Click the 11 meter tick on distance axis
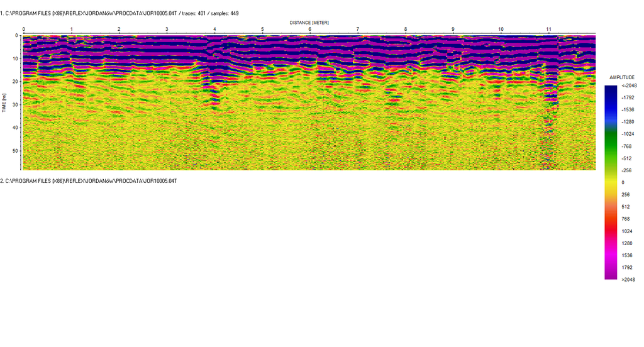The height and width of the screenshot is (347, 644). [x=548, y=30]
